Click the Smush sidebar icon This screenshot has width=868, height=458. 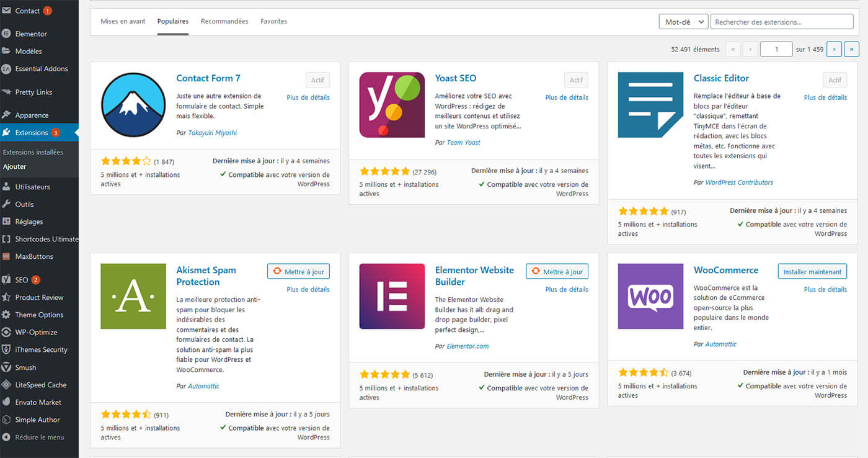click(x=6, y=367)
